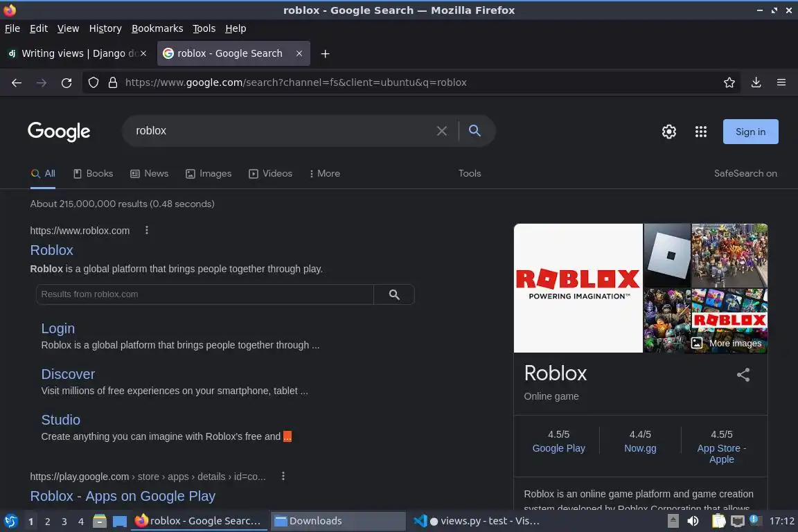798x532 pixels.
Task: Click the site security padlock icon
Action: tap(113, 82)
